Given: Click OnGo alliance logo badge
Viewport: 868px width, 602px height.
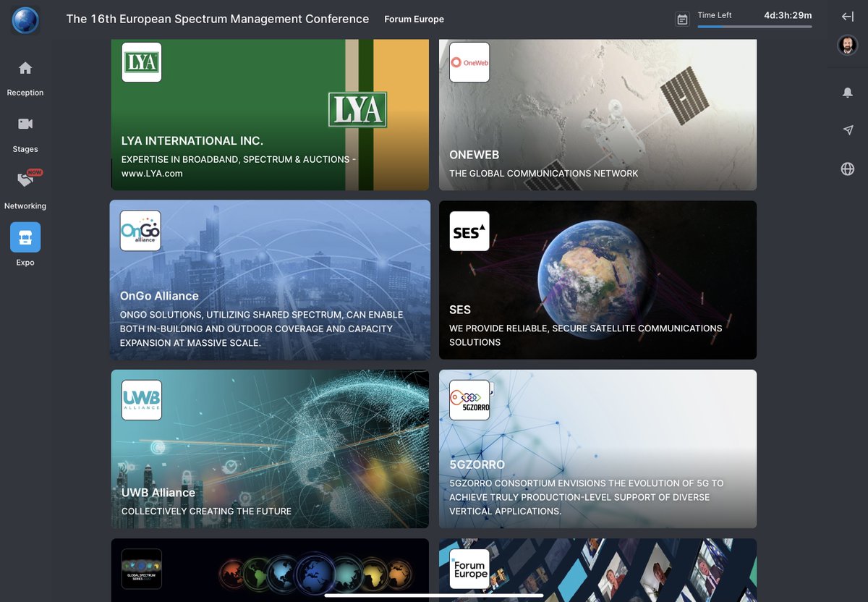Looking at the screenshot, I should (140, 231).
